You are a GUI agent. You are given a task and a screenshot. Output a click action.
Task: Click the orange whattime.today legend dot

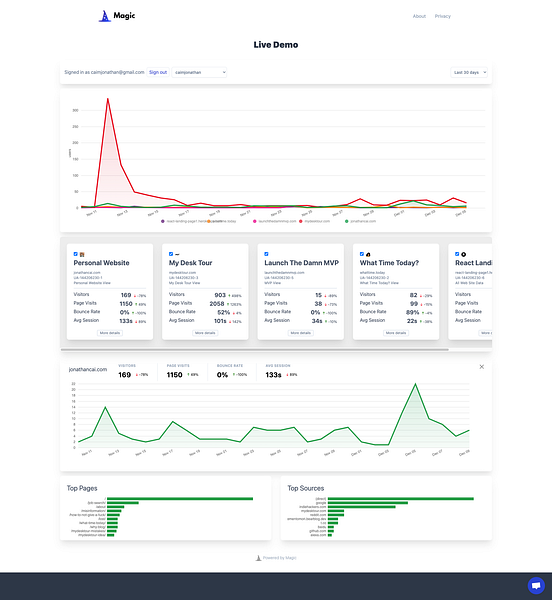pyautogui.click(x=209, y=222)
